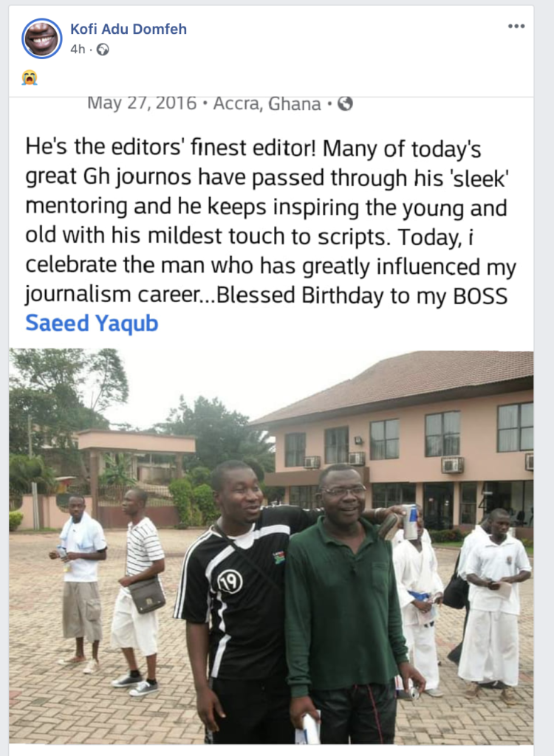This screenshot has width=554, height=756.
Task: Click the public globe icon beside 4h
Action: pyautogui.click(x=103, y=49)
